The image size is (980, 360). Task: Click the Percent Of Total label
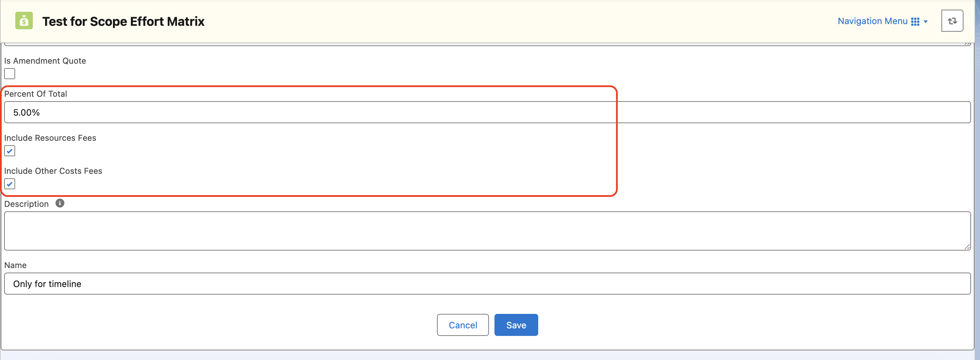point(35,94)
